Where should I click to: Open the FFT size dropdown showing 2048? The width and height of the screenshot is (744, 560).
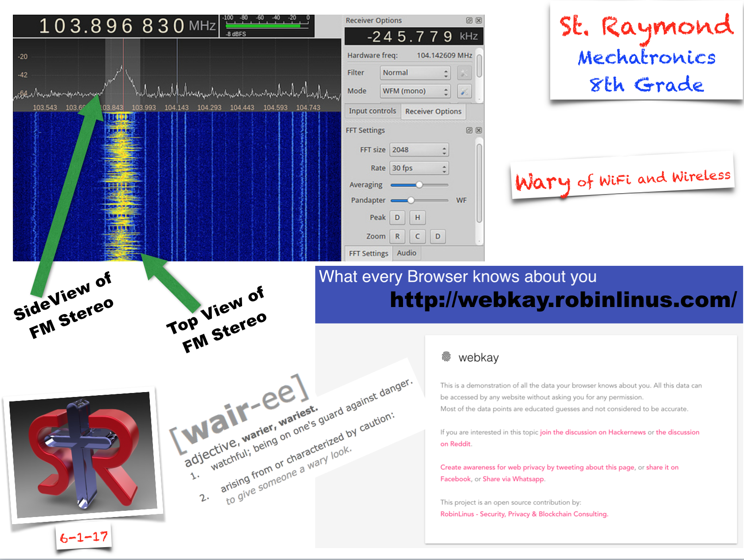[419, 150]
